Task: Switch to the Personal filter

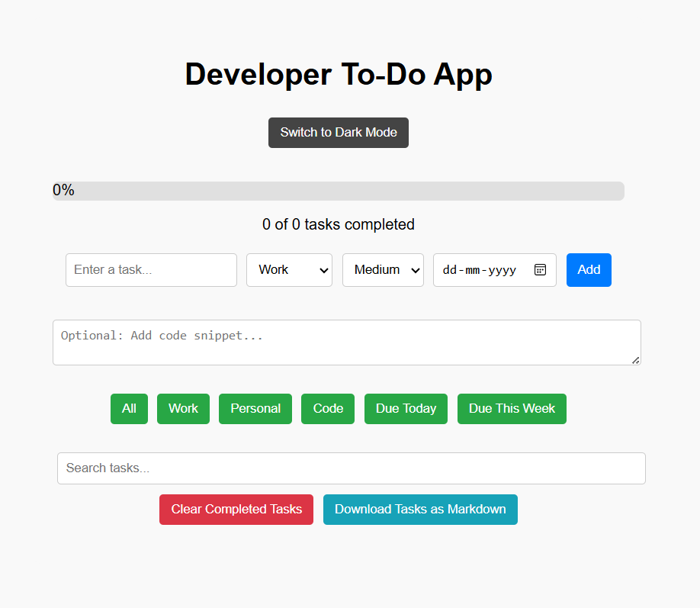Action: 255,408
